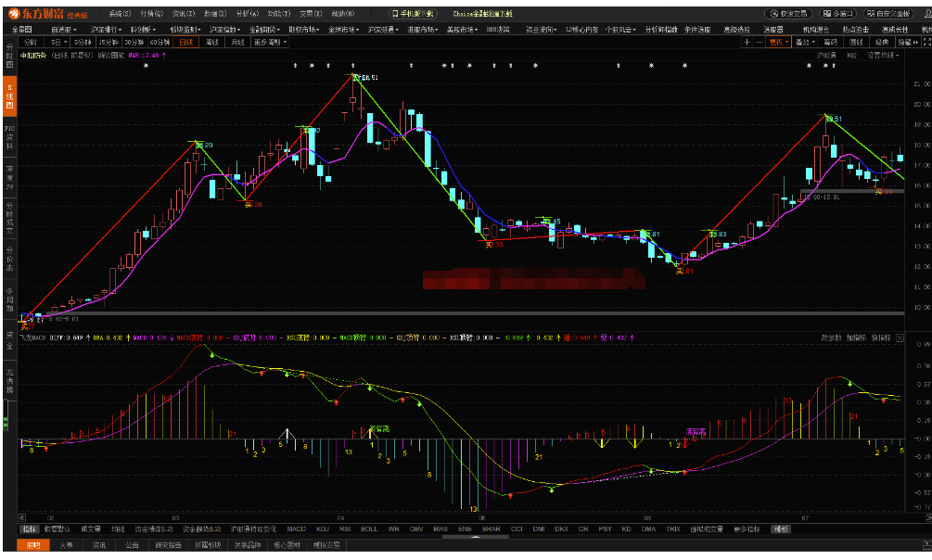
Task: Select the BOLL indicator tab
Action: 369,529
